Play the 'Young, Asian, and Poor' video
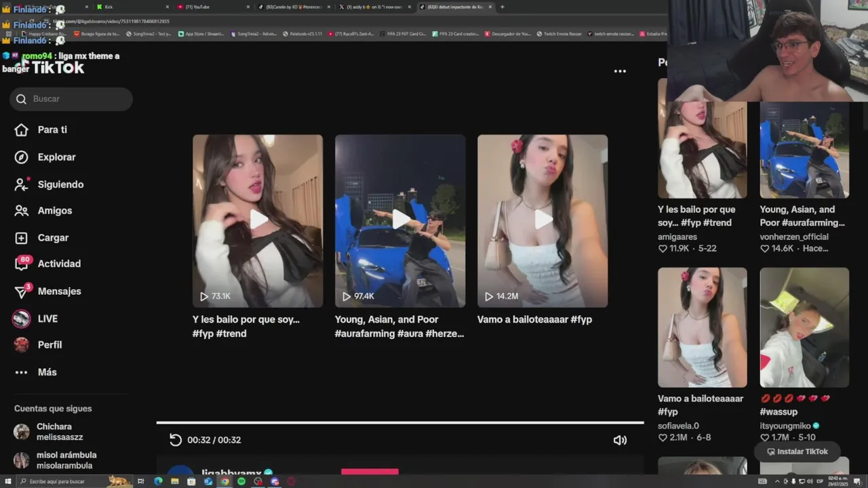This screenshot has height=488, width=868. point(400,221)
